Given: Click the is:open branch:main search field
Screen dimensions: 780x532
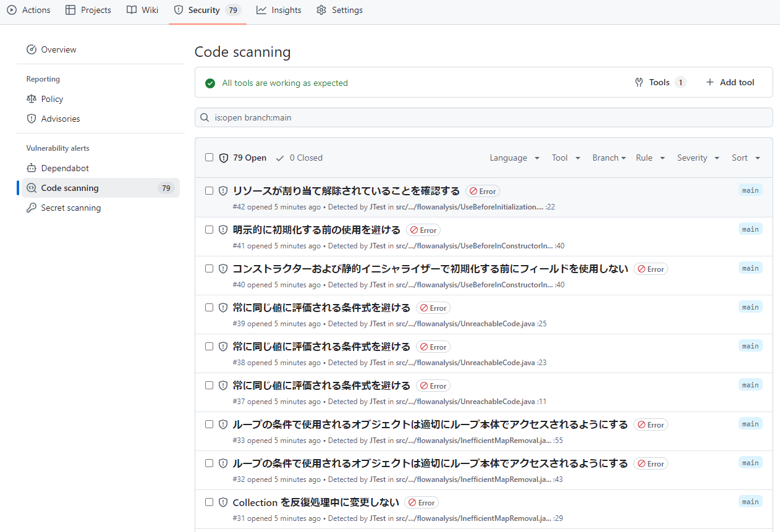Looking at the screenshot, I should coord(483,117).
